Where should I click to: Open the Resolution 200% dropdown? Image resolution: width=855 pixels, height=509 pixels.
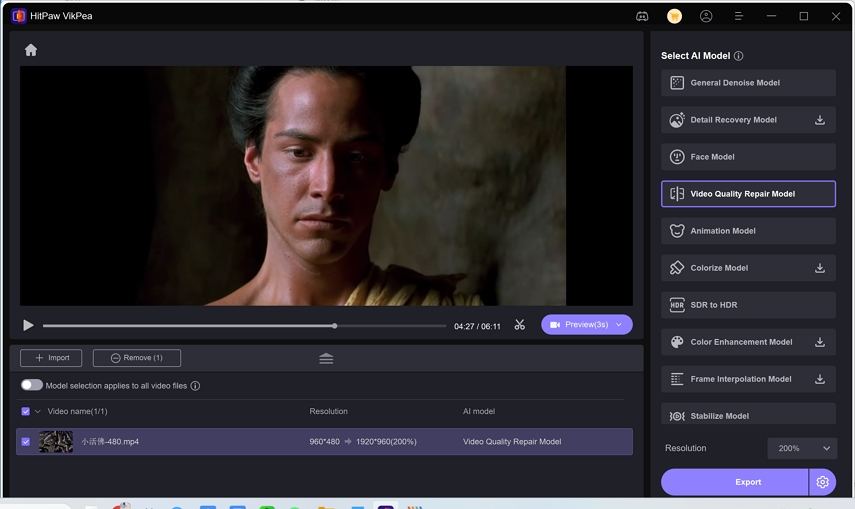802,448
